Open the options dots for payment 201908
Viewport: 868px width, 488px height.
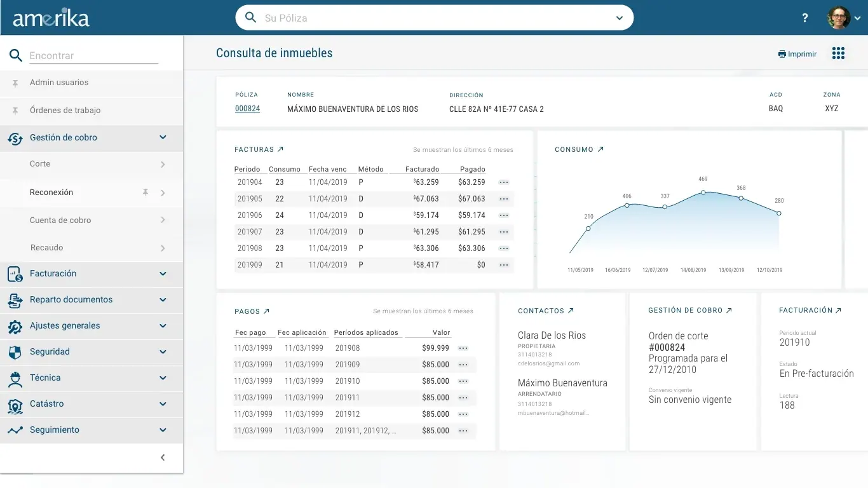pos(463,348)
